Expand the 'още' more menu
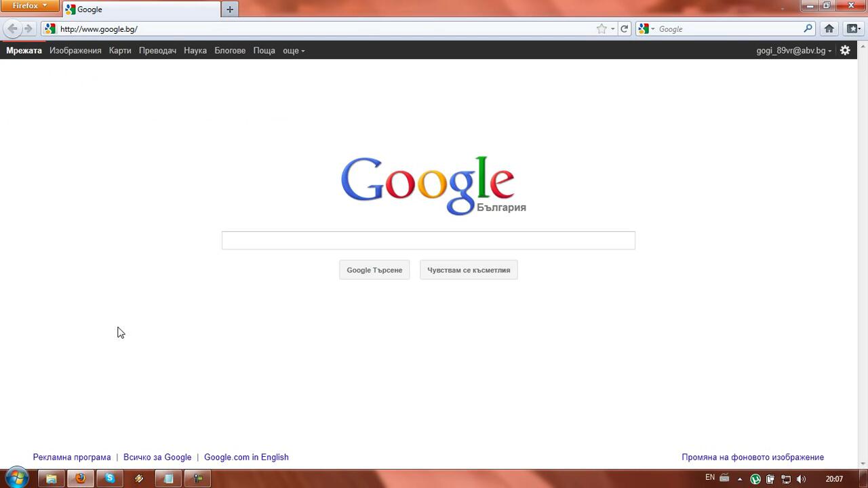The height and width of the screenshot is (488, 868). pyautogui.click(x=294, y=51)
